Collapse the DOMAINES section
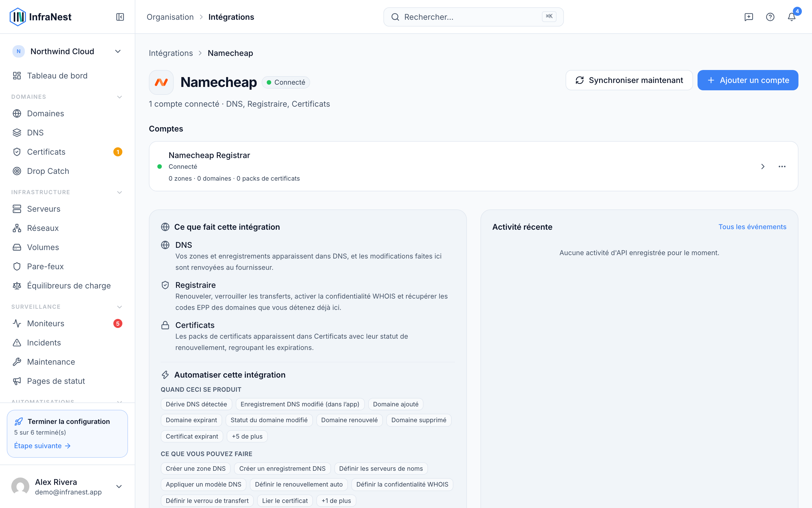 click(x=120, y=97)
